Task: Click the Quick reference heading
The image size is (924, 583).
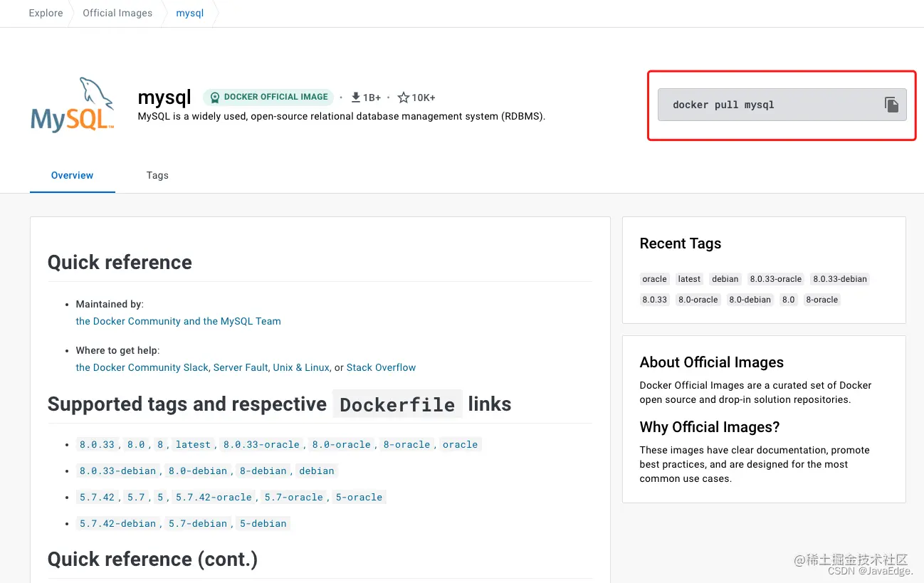Action: pyautogui.click(x=120, y=262)
